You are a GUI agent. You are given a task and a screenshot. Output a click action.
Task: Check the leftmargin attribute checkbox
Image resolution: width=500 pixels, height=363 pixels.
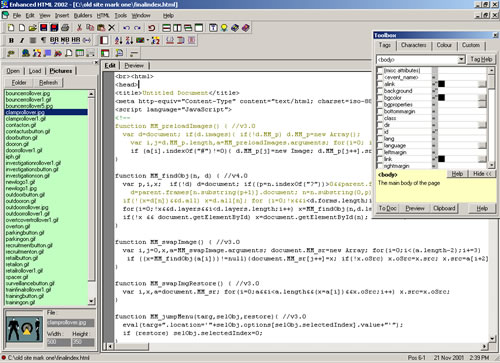click(380, 152)
